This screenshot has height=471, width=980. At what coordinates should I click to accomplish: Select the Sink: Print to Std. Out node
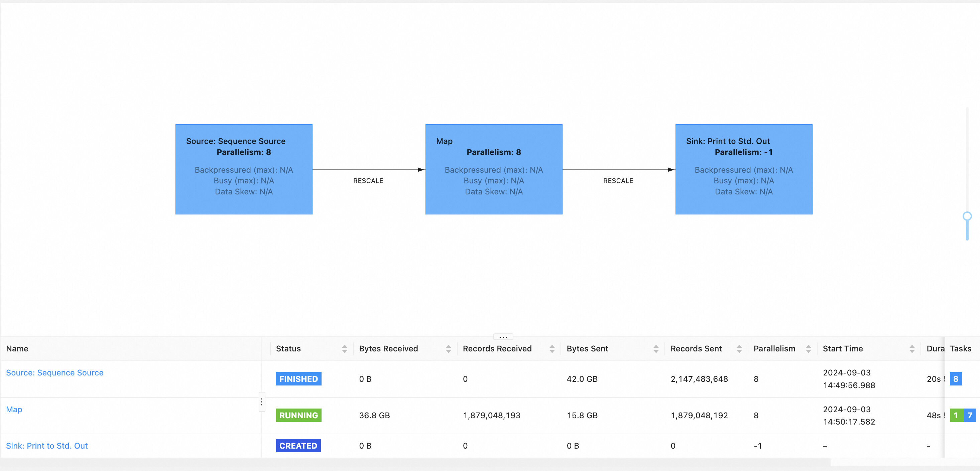coord(743,169)
